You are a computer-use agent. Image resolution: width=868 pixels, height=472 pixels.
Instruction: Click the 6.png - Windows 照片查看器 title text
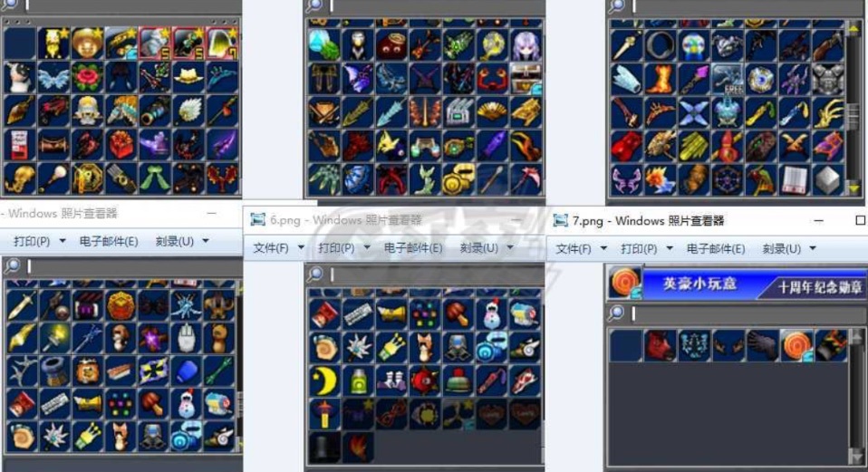click(346, 219)
